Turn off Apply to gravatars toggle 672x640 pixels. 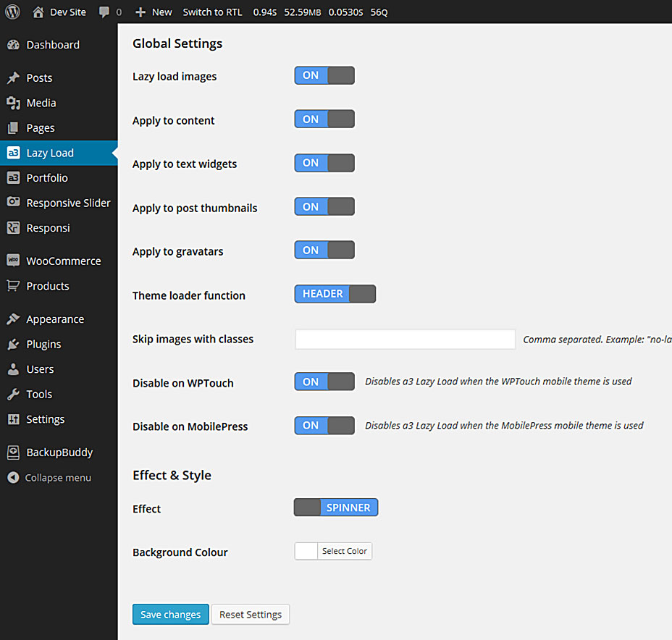(324, 250)
